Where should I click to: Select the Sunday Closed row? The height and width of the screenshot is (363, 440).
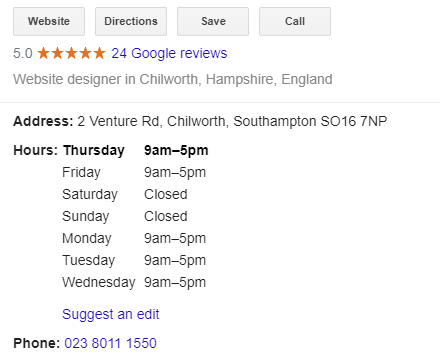[x=125, y=216]
